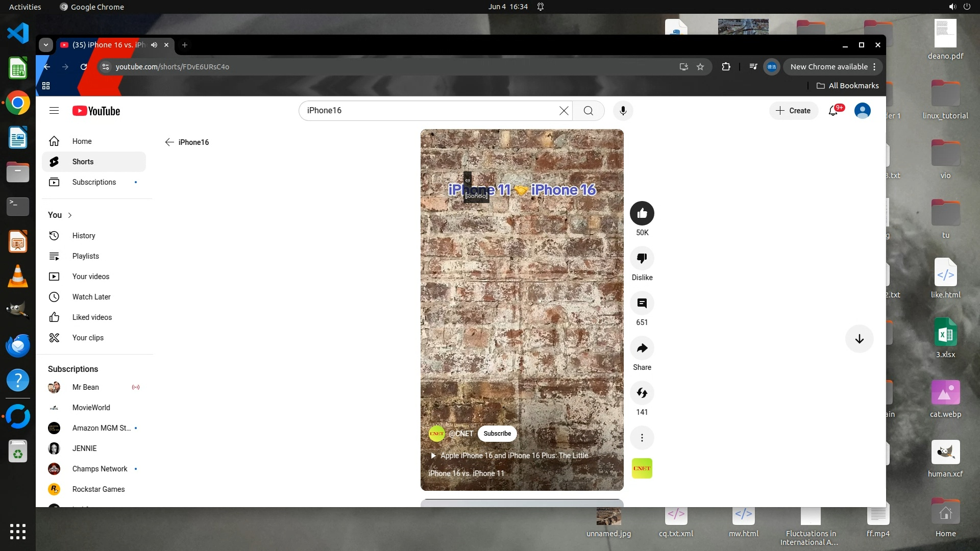Viewport: 980px width, 551px height.
Task: Click the CNET yellow sound thumbnail
Action: [642, 468]
